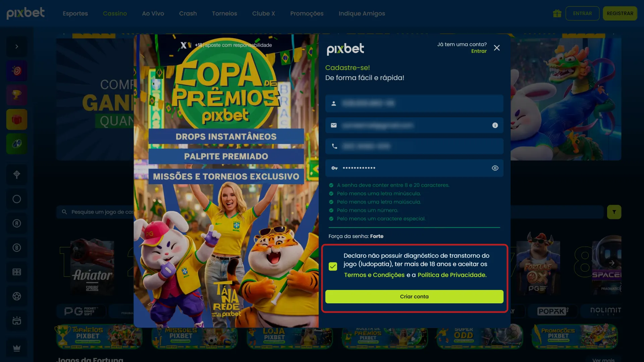644x362 pixels.
Task: Advance game carousel with right arrow
Action: coord(612,263)
